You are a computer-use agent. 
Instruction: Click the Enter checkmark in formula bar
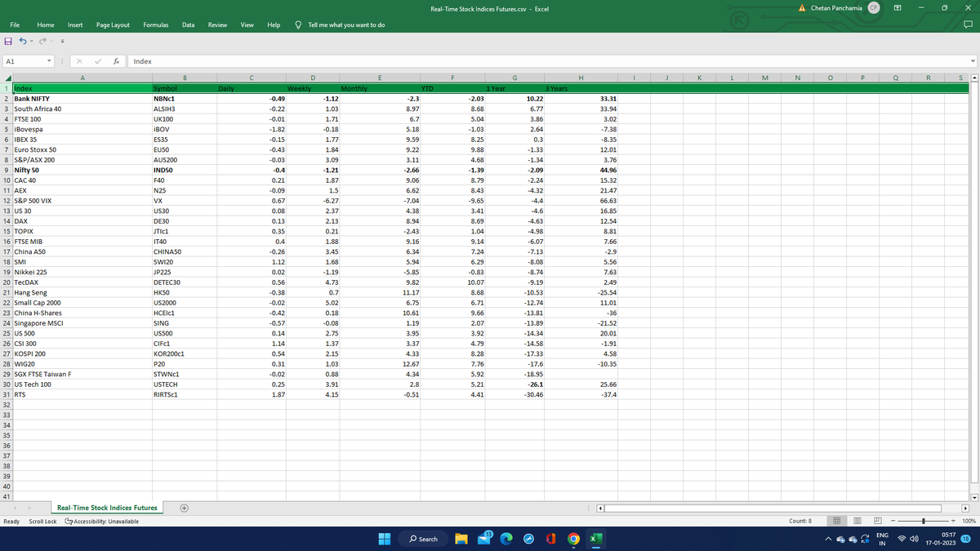[x=97, y=61]
